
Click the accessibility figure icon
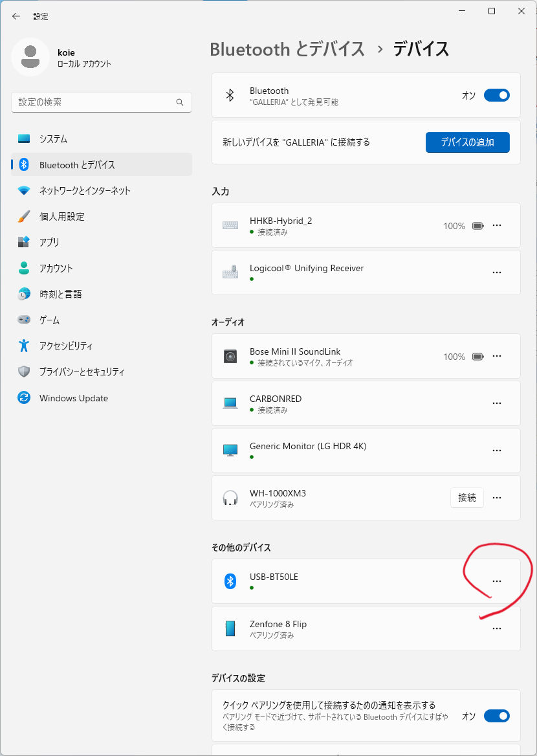click(24, 346)
